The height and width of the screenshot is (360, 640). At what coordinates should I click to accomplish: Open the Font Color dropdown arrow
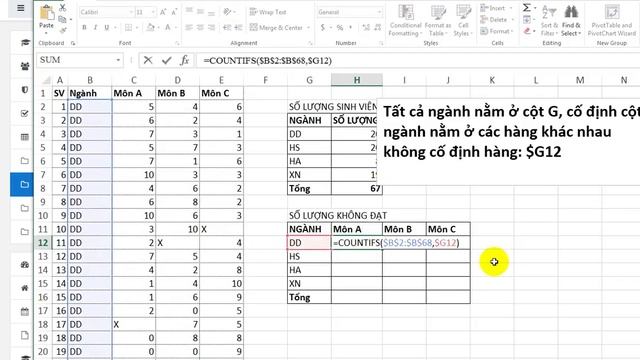(x=176, y=28)
